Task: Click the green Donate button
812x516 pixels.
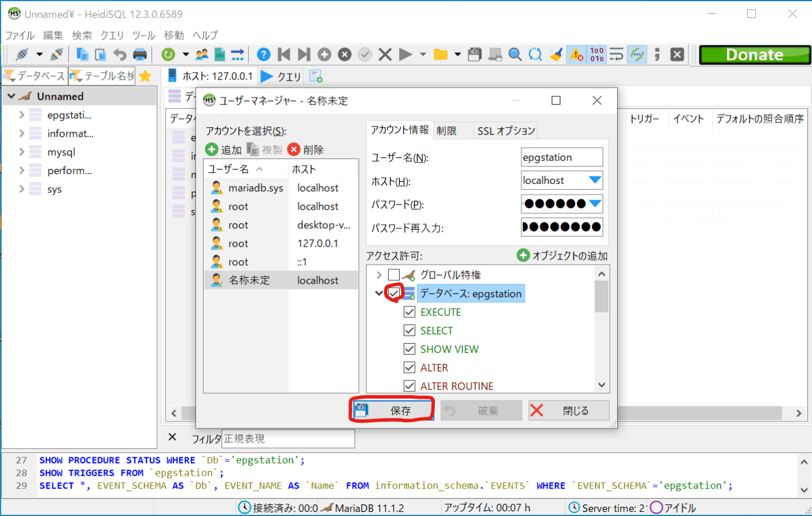Action: 753,55
